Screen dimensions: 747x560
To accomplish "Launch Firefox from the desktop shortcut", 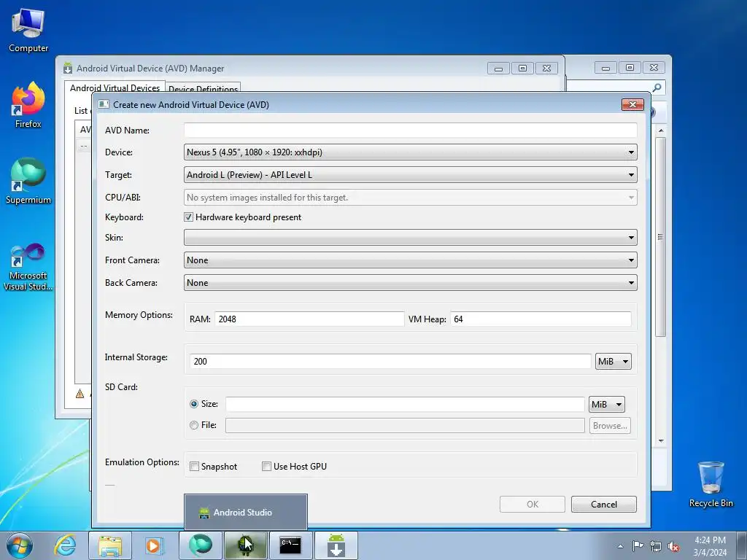I will pyautogui.click(x=28, y=105).
